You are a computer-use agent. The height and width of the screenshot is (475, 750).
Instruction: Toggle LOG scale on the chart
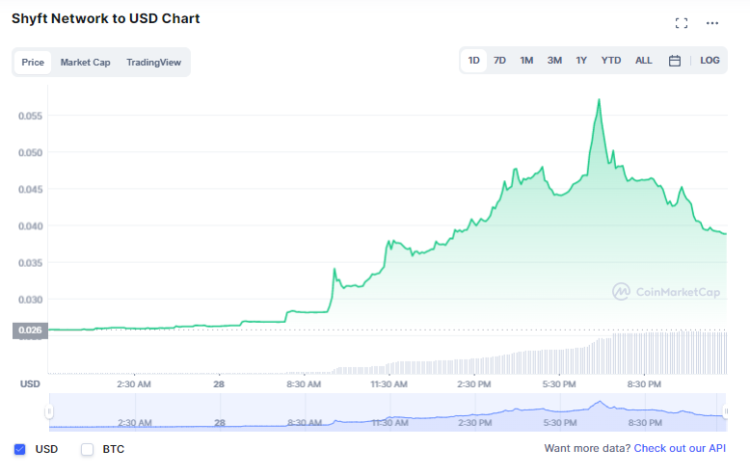(709, 60)
